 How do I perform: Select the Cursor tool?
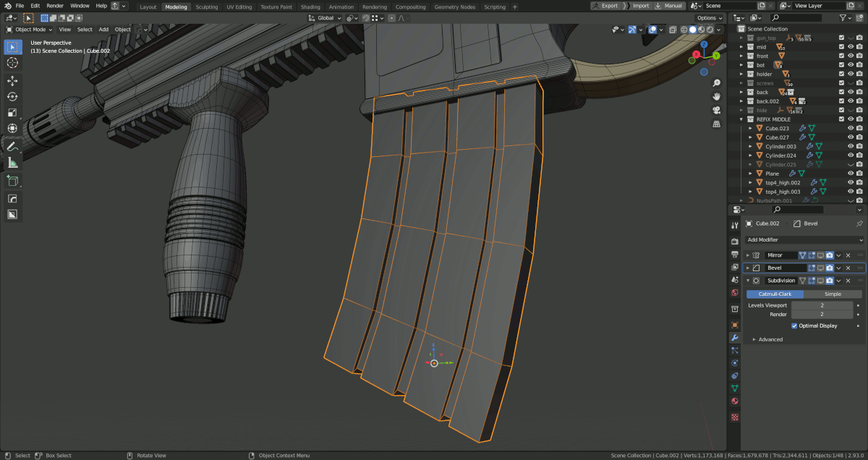click(12, 63)
